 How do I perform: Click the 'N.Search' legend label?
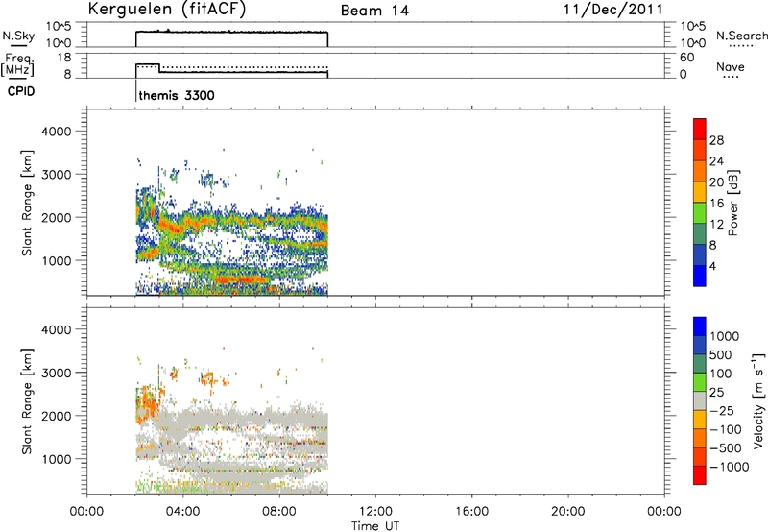click(x=741, y=36)
